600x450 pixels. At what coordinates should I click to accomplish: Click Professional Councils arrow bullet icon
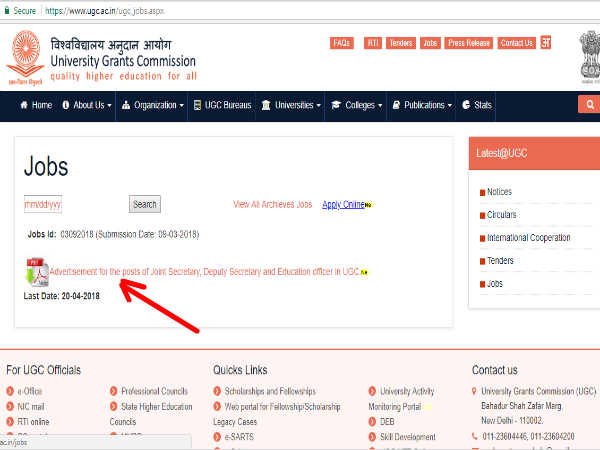tap(113, 391)
